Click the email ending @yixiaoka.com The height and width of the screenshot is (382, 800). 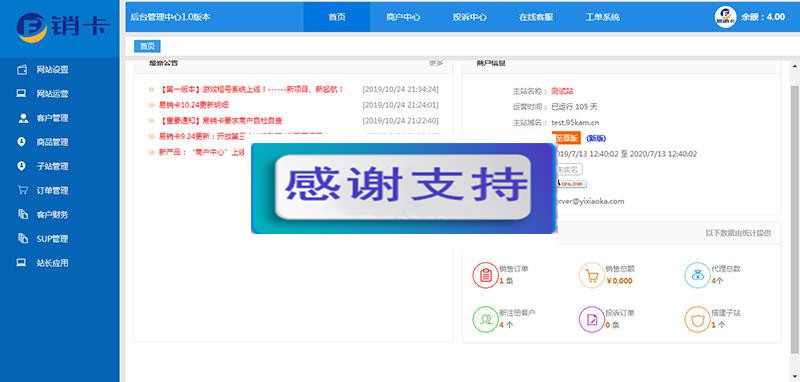point(590,201)
